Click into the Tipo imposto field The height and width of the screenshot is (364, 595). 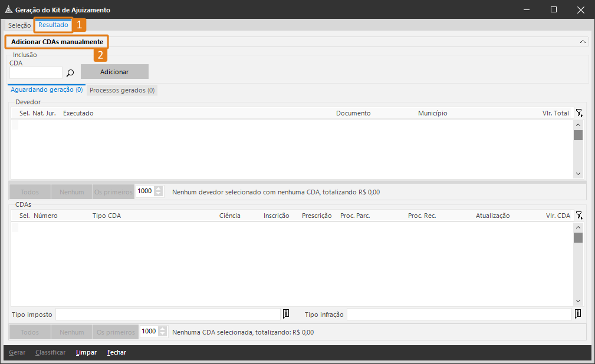click(x=168, y=314)
